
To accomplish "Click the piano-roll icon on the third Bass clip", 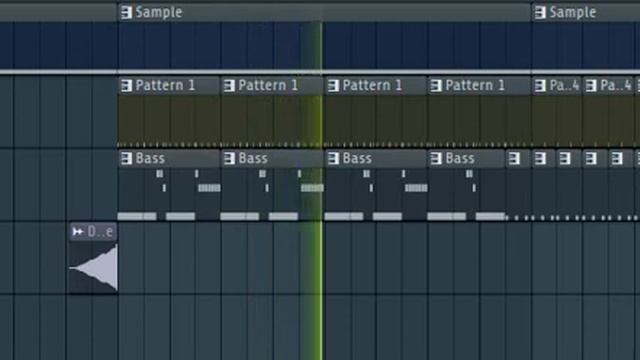I will point(333,158).
